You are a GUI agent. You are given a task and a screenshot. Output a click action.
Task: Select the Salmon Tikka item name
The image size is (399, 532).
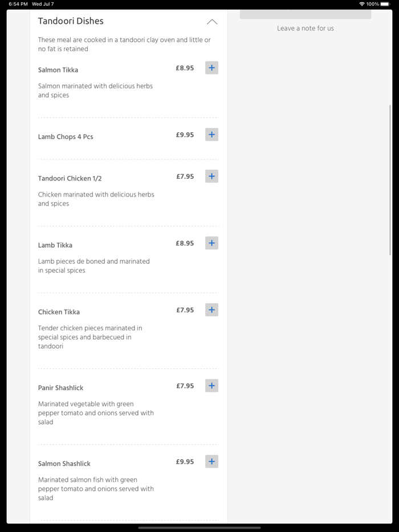point(58,70)
